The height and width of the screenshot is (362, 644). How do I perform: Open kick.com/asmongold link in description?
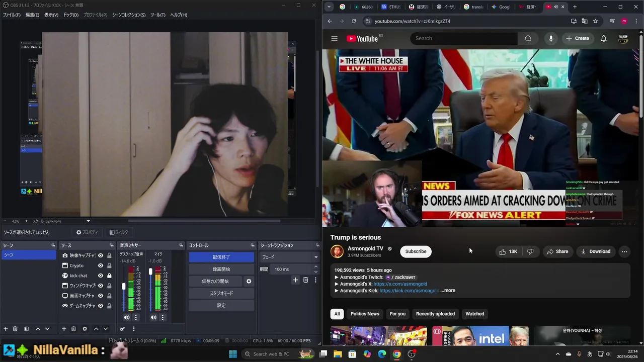pos(409,291)
